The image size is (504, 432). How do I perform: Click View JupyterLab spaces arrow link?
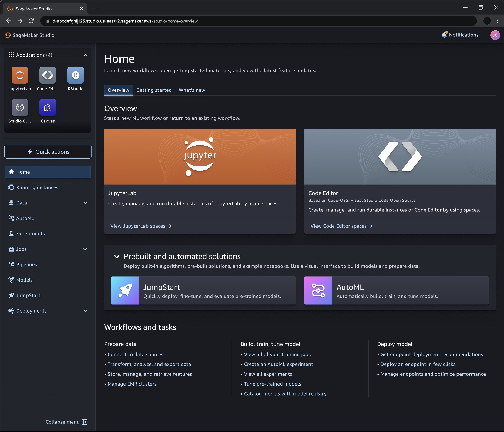click(140, 225)
